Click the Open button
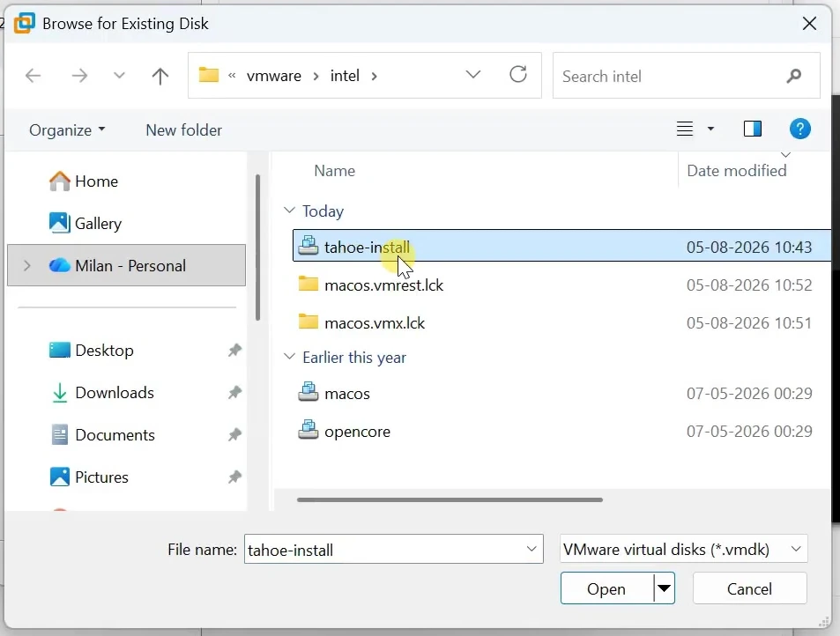 (607, 589)
